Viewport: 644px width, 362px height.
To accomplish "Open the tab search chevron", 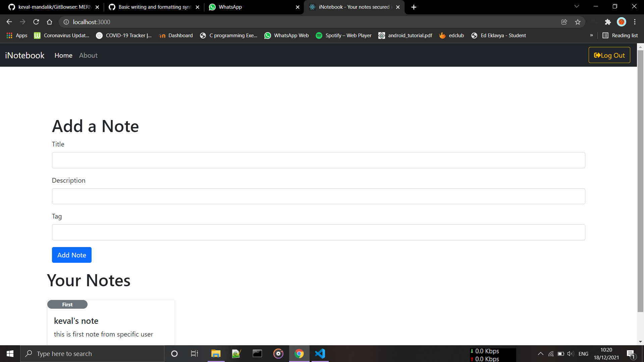I will (577, 6).
